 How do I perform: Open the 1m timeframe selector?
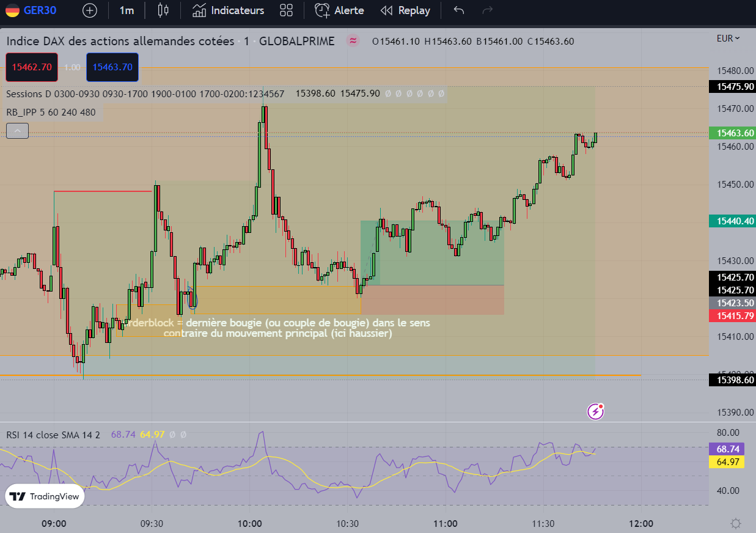127,10
